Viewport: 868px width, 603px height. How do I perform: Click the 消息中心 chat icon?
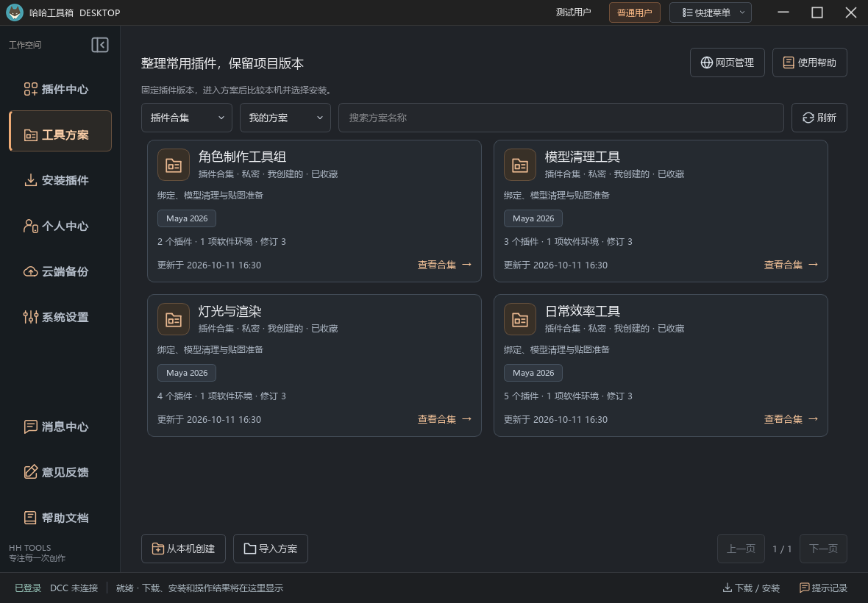point(30,427)
